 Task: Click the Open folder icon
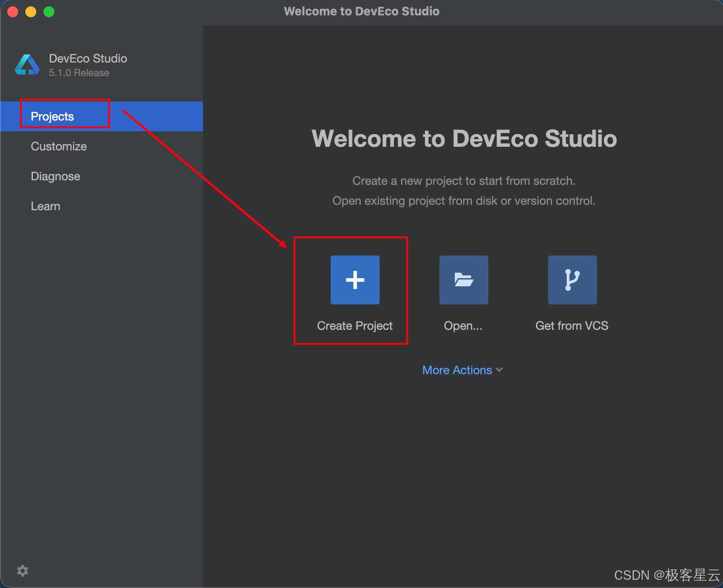(x=464, y=280)
